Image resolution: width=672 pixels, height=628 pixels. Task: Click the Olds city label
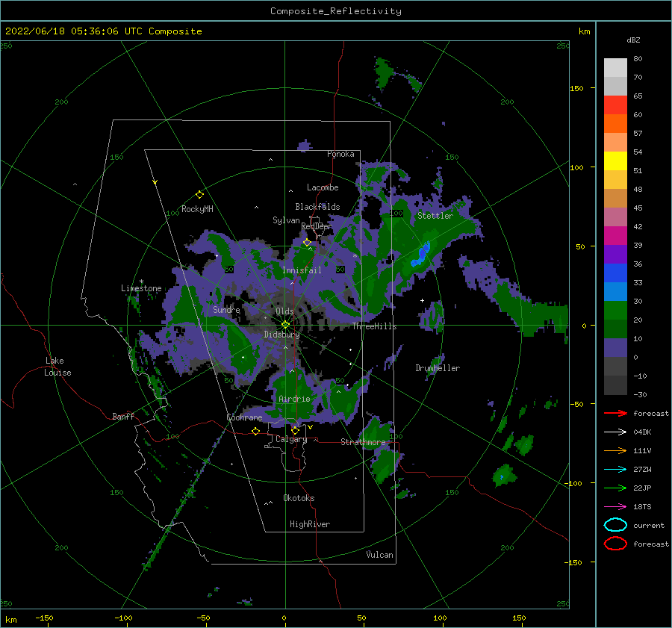[284, 311]
